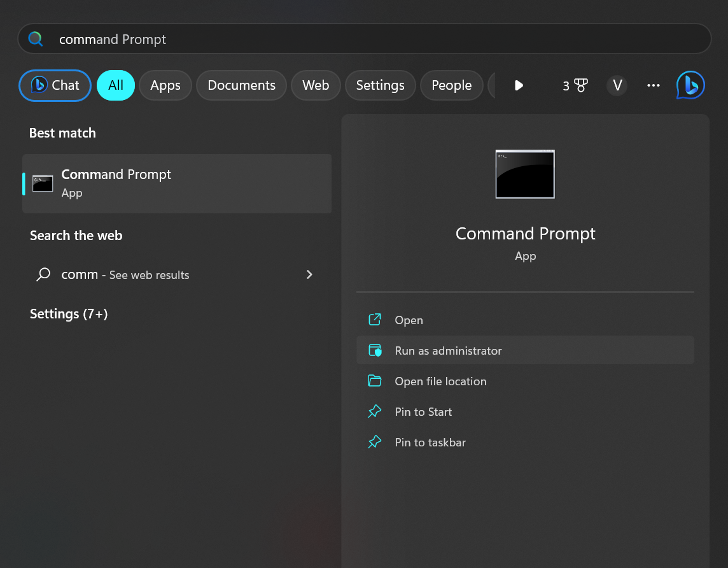Expand comm web results chevron
Screen dimensions: 728x568
309,274
